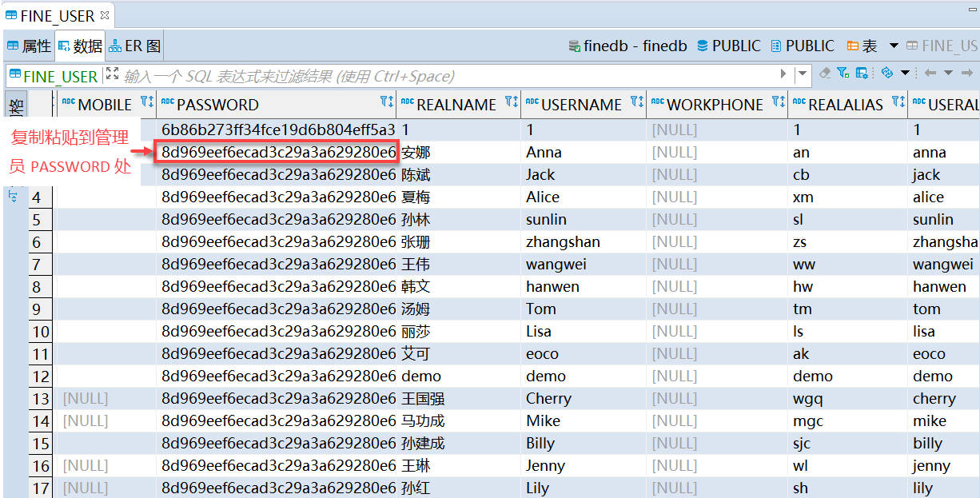The width and height of the screenshot is (980, 498).
Task: Select row header number 17
Action: tap(42, 488)
